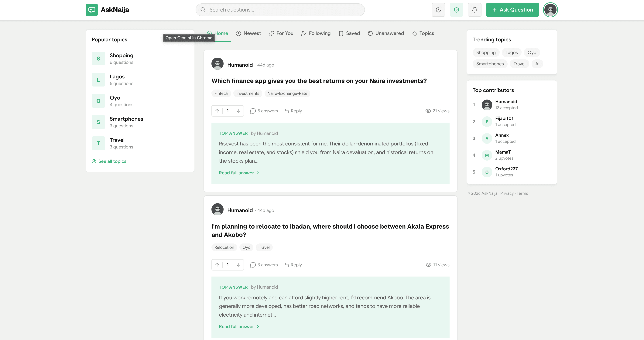Upvote the Ibadan relocation question
The height and width of the screenshot is (340, 644).
(217, 265)
